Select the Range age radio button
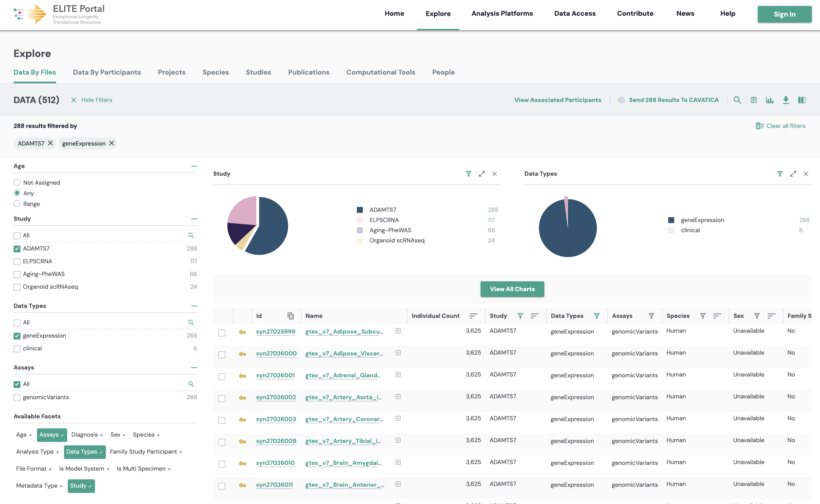Viewport: 820px width, 504px height. (17, 204)
